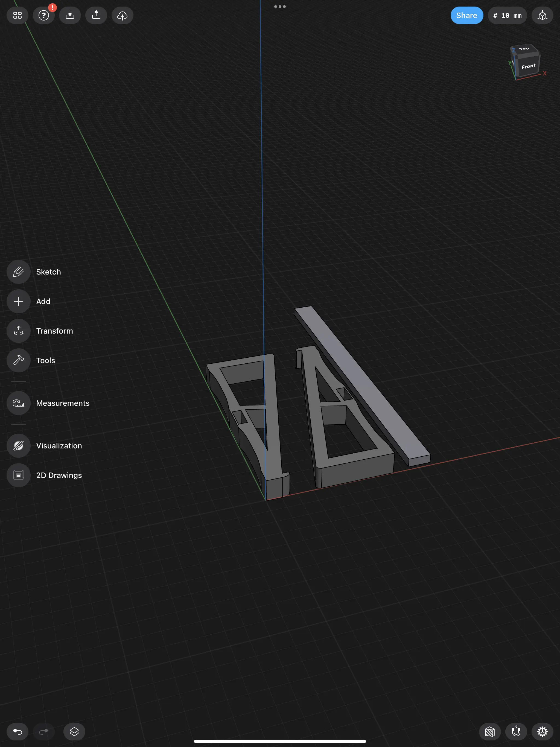The width and height of the screenshot is (560, 747).
Task: Open the projects grid from the top toolbar
Action: pos(17,15)
